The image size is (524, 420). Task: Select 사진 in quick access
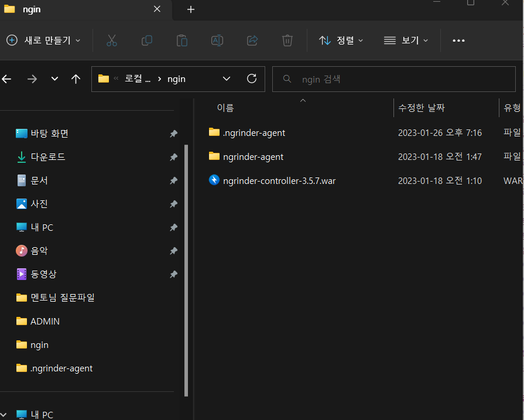(39, 204)
